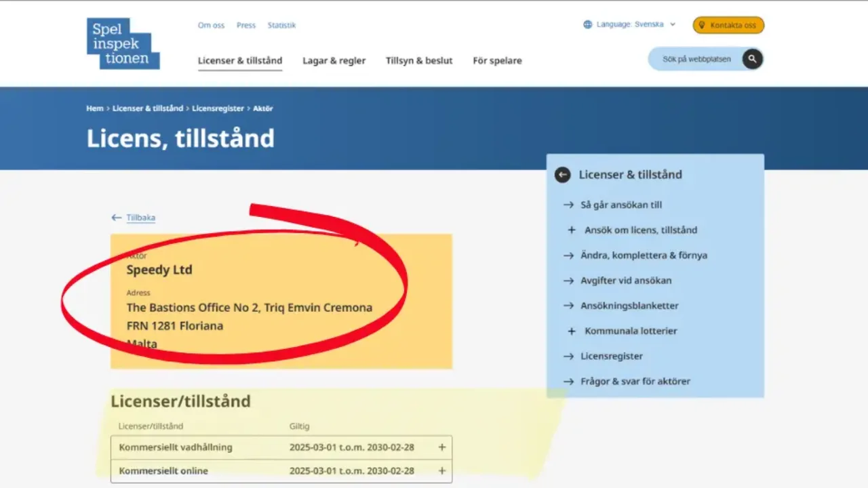Click Hem in the breadcrumb
Viewport: 868px width, 488px height.
click(95, 108)
